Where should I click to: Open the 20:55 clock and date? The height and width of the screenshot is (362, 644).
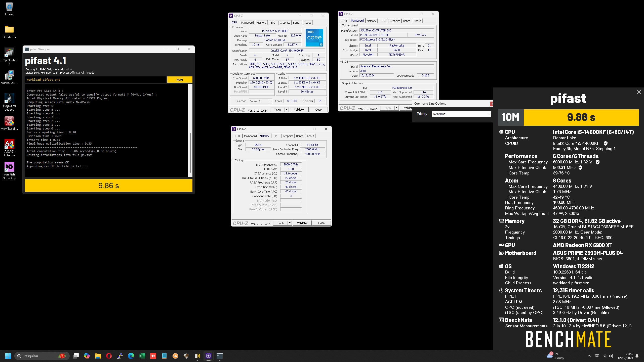[625, 356]
